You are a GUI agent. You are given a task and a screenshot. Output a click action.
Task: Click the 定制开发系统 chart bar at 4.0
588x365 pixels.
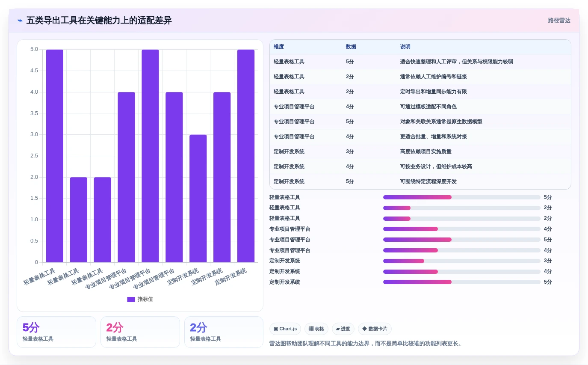tap(222, 177)
